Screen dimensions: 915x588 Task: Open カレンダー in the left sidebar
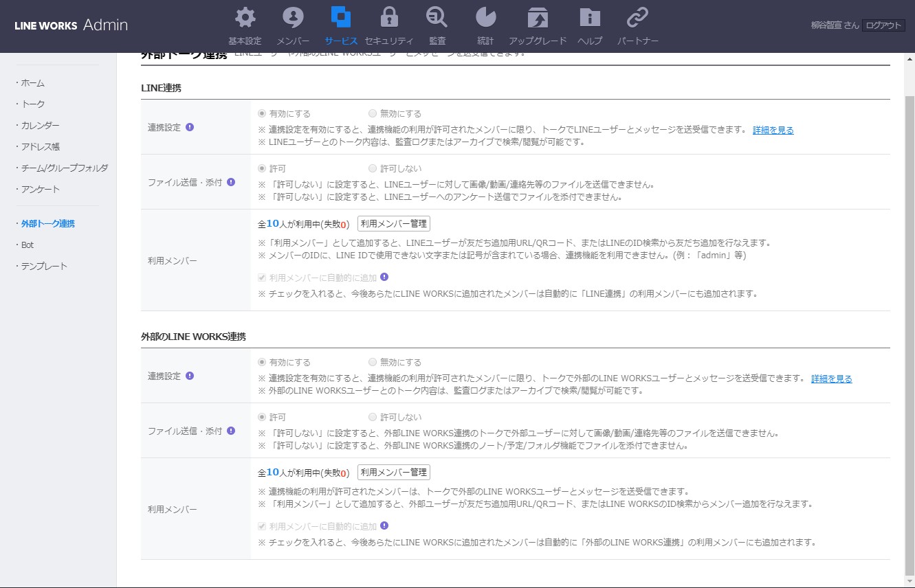(x=40, y=125)
